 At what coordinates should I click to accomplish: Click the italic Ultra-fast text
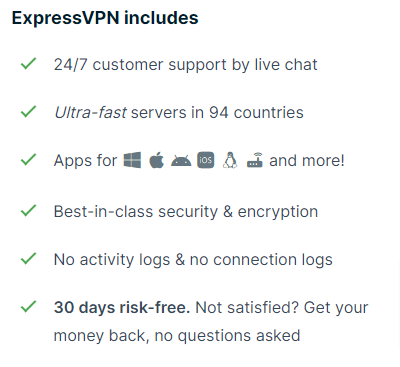click(90, 113)
